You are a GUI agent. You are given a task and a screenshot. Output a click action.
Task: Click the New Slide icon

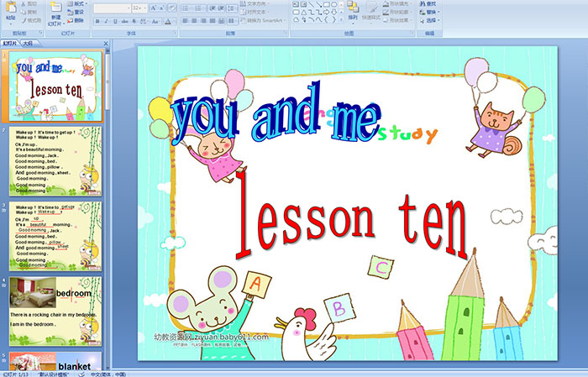tap(56, 7)
